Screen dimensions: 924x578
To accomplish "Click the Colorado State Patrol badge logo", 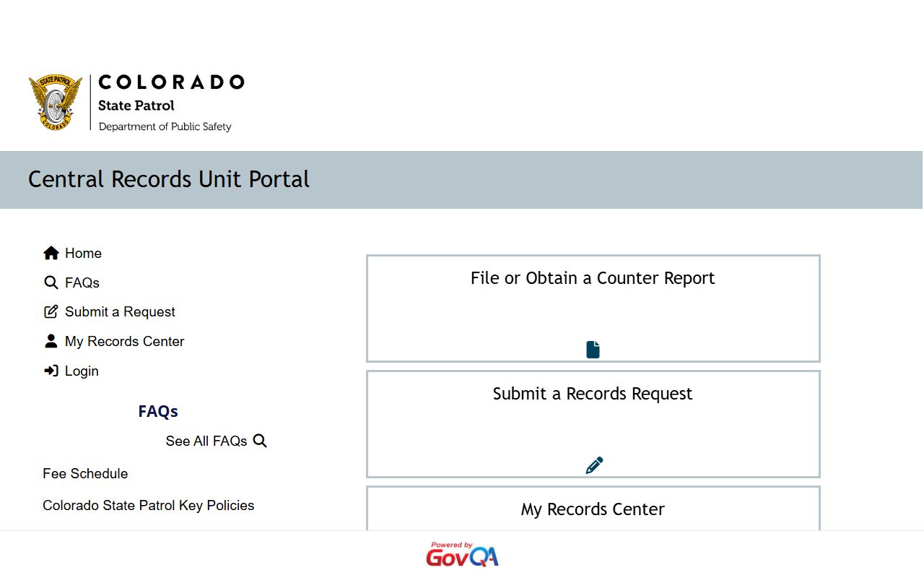I will point(56,103).
